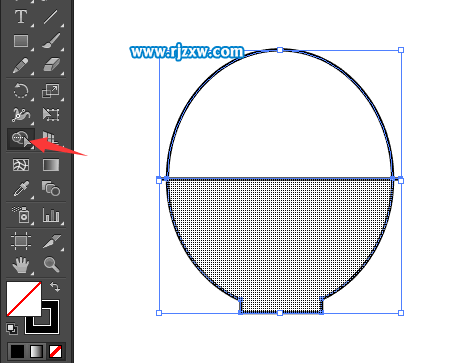Select the Shape Builder tool
The height and width of the screenshot is (363, 451).
(21, 139)
